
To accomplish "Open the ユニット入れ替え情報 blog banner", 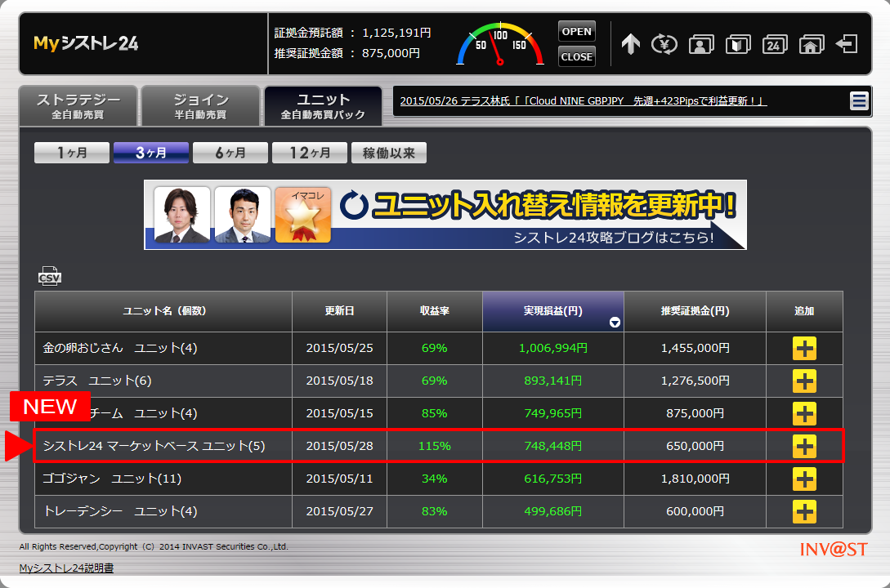I will point(445,214).
